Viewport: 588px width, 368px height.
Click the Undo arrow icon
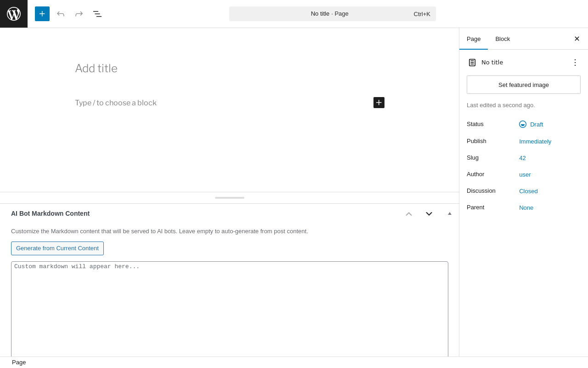[x=61, y=14]
